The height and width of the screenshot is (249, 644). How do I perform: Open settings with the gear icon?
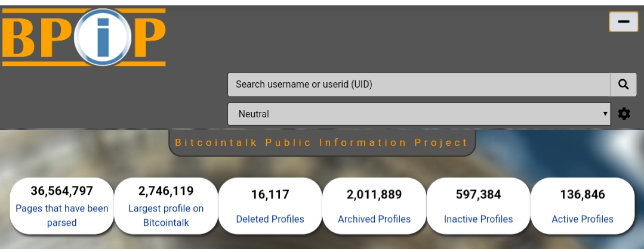[x=624, y=114]
